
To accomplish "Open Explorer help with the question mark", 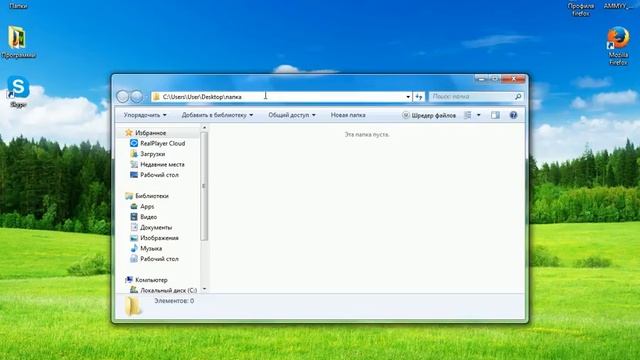I will click(x=513, y=115).
